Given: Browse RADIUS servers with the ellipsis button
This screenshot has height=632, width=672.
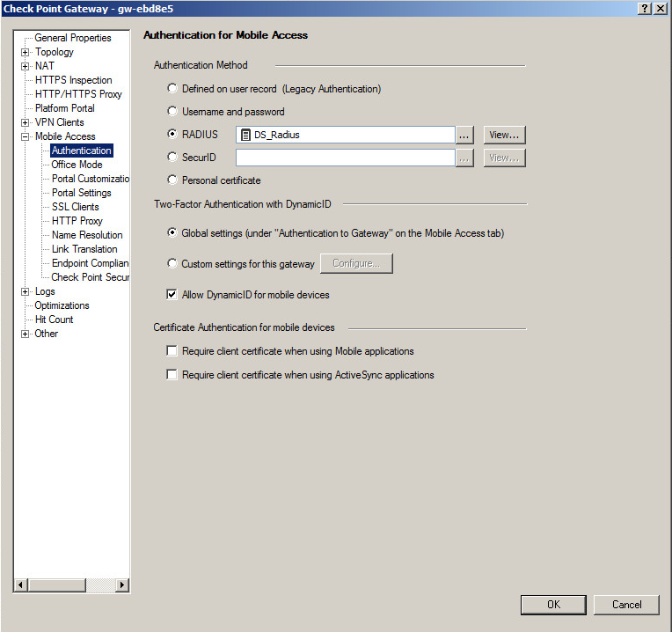Looking at the screenshot, I should (x=465, y=135).
